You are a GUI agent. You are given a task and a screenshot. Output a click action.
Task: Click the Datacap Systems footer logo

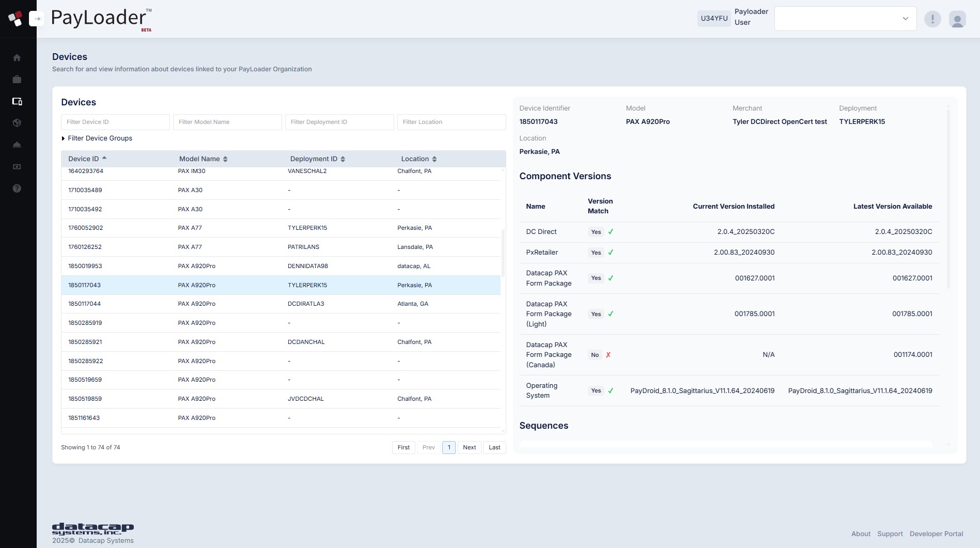coord(93,529)
